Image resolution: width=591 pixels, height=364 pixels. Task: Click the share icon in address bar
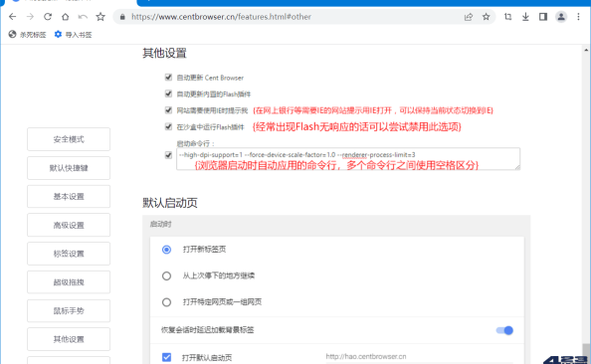[x=469, y=17]
